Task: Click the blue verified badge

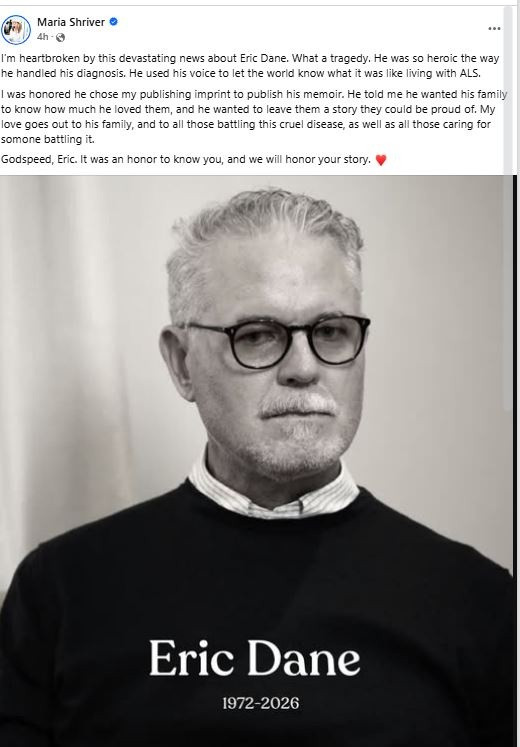Action: point(114,21)
